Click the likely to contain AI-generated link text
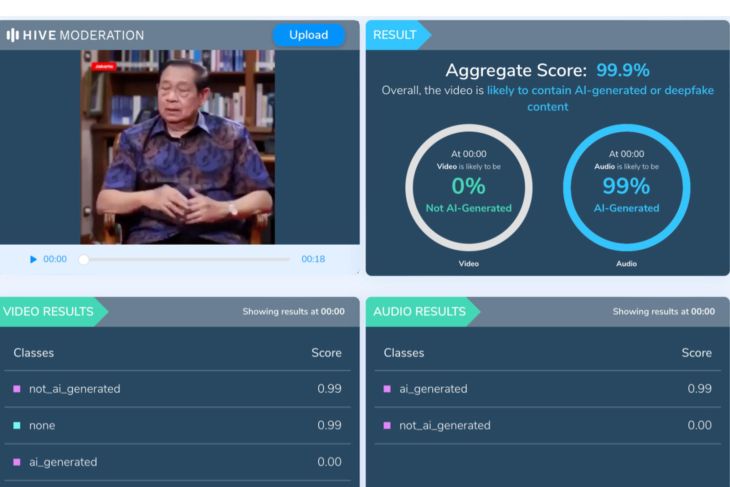Image resolution: width=730 pixels, height=487 pixels. 600,98
